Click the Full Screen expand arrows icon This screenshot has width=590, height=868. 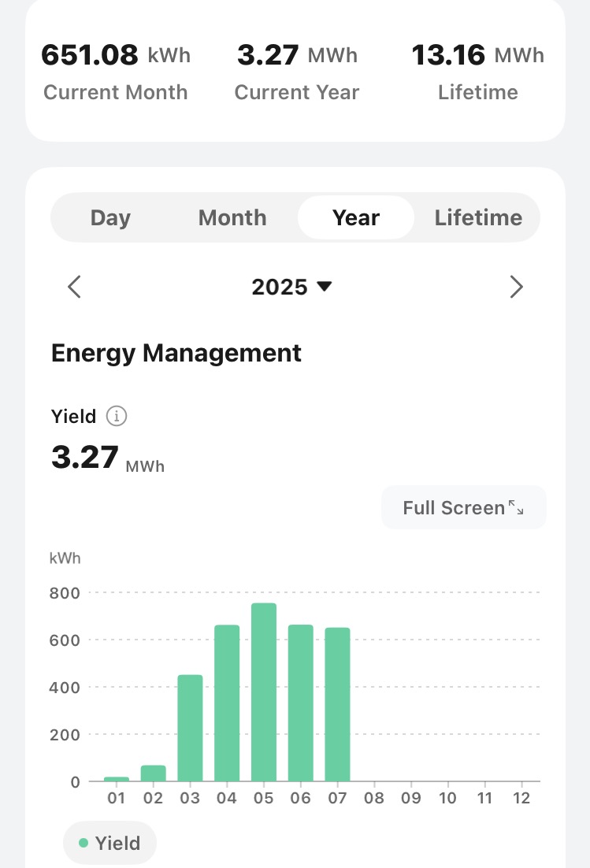[516, 508]
